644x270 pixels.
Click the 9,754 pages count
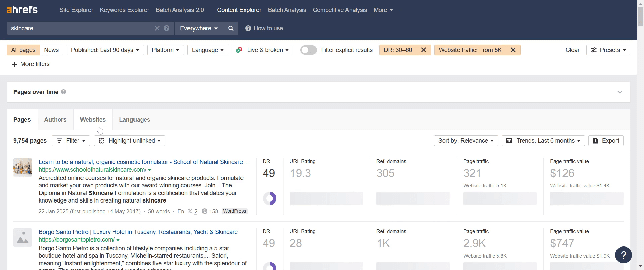pyautogui.click(x=30, y=141)
